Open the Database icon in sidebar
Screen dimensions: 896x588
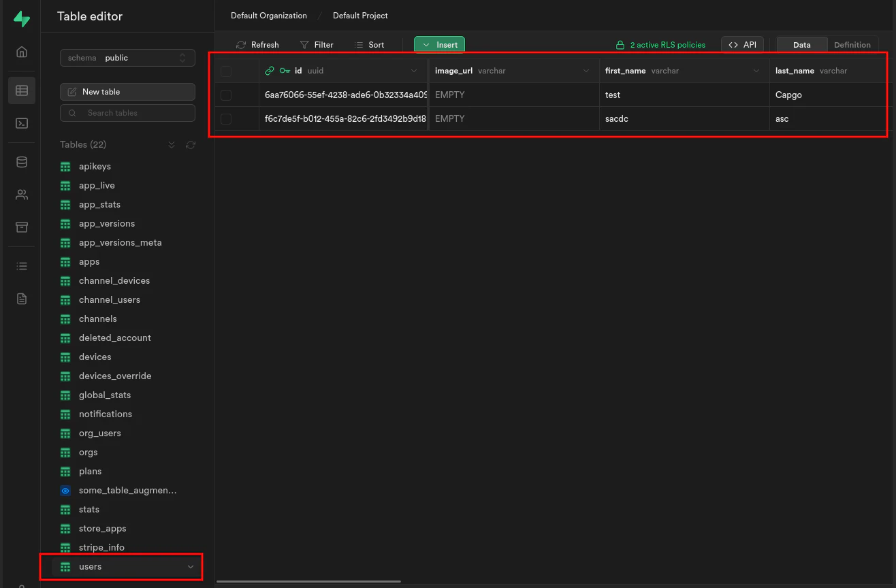coord(21,161)
